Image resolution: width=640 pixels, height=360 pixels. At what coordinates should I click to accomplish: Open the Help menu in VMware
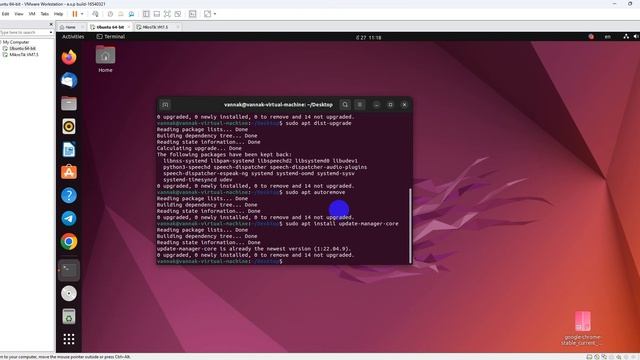(58, 14)
